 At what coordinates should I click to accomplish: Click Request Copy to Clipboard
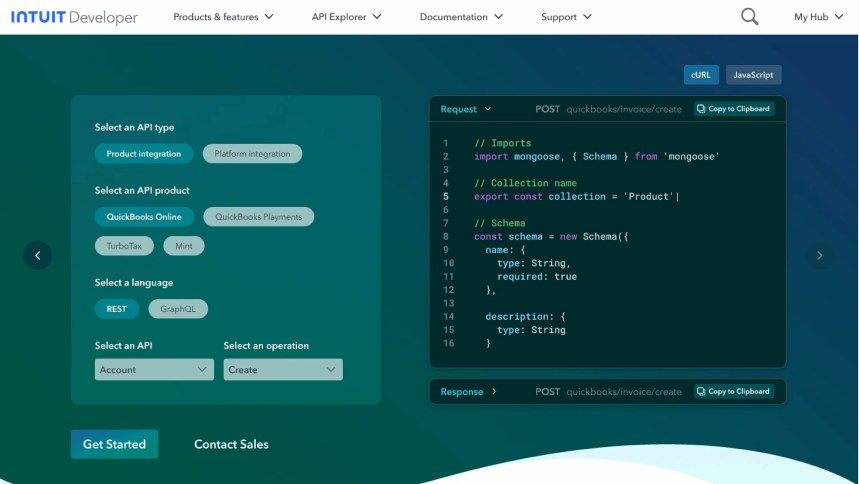(734, 109)
